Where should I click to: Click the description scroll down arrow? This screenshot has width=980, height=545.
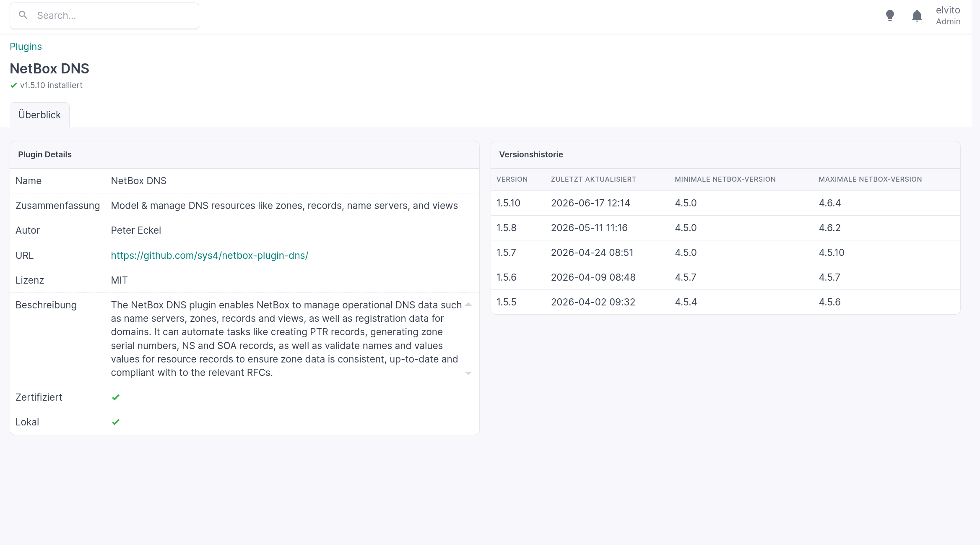(x=468, y=373)
